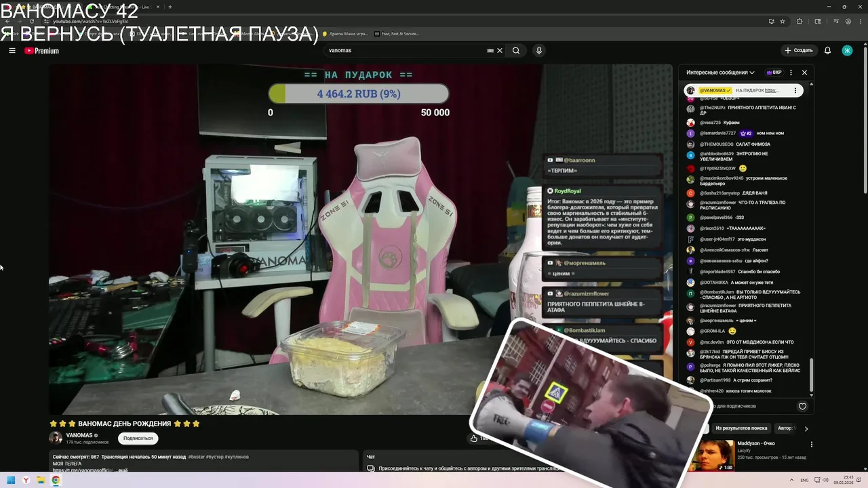Viewport: 868px width, 488px height.
Task: Click the browser address bar URL
Action: (90, 21)
